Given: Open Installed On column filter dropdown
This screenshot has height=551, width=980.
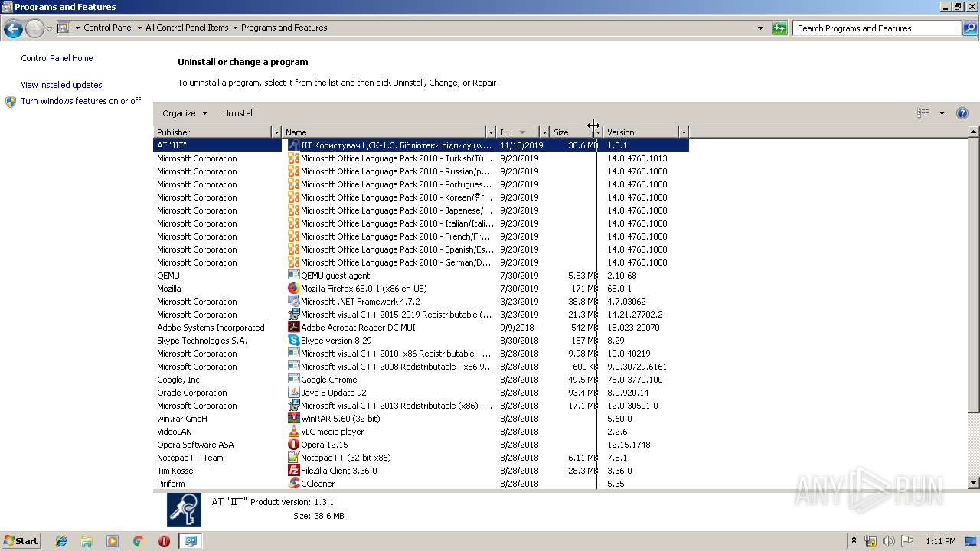Looking at the screenshot, I should coord(544,132).
